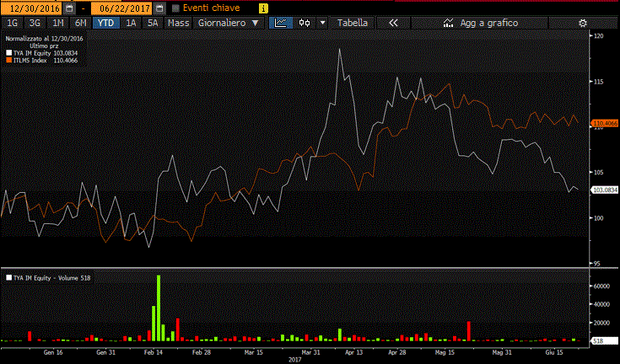Open the end date calendar picker
620x364 pixels.
pos(159,8)
